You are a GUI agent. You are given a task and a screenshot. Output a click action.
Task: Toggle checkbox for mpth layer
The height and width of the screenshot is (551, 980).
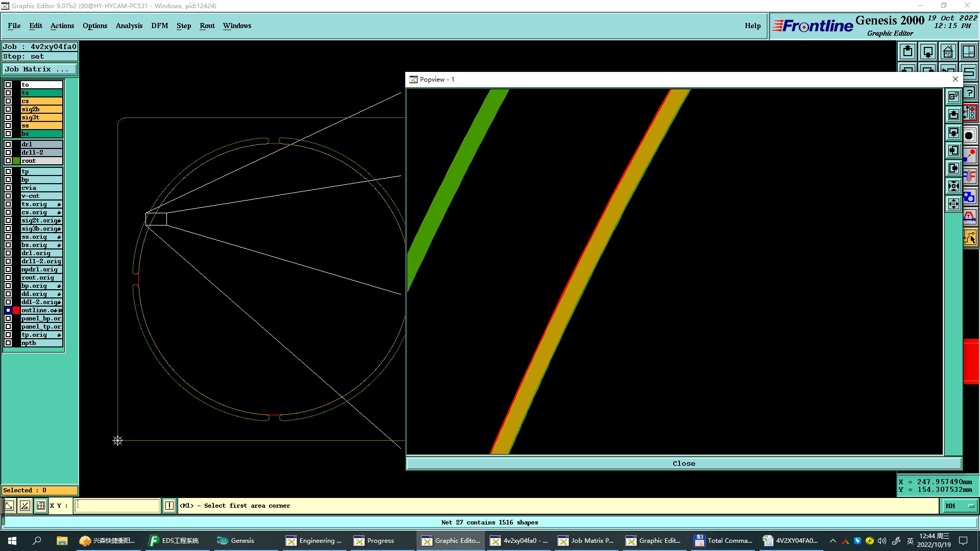(8, 343)
